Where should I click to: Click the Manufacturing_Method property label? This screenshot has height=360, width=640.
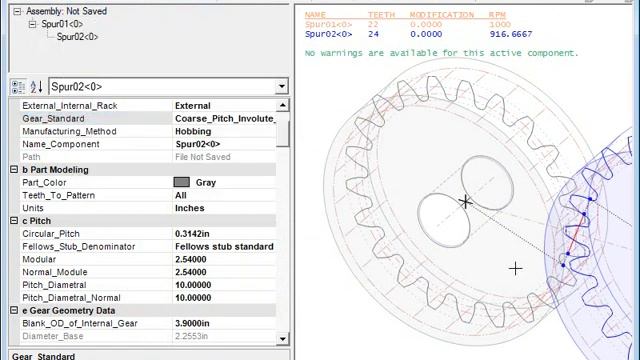click(69, 131)
